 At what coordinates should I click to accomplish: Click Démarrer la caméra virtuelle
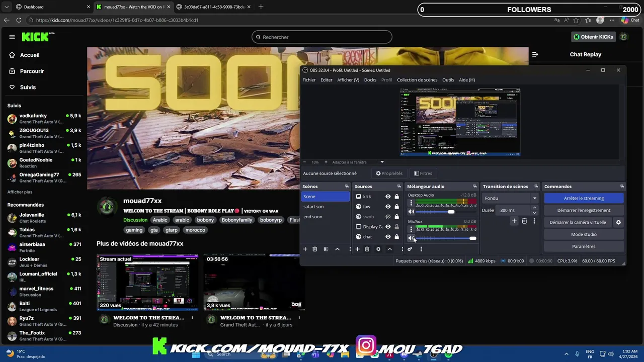click(578, 222)
